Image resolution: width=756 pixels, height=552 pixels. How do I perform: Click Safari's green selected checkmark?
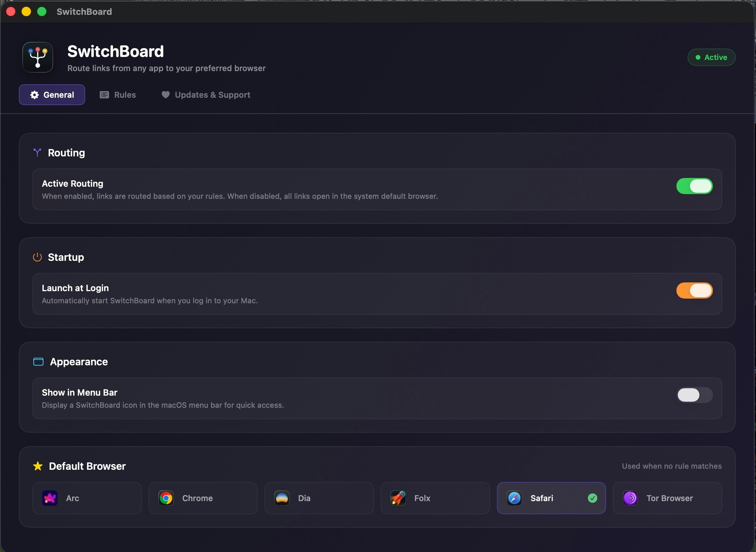(592, 498)
